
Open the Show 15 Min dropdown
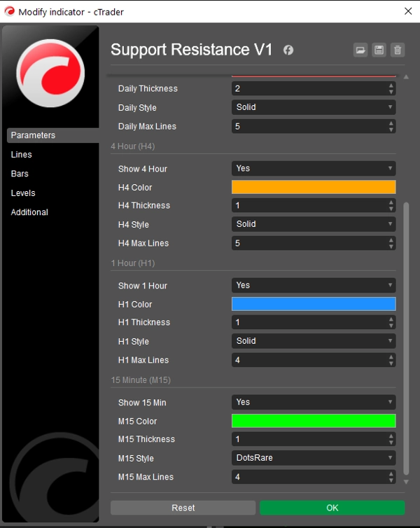(x=314, y=402)
